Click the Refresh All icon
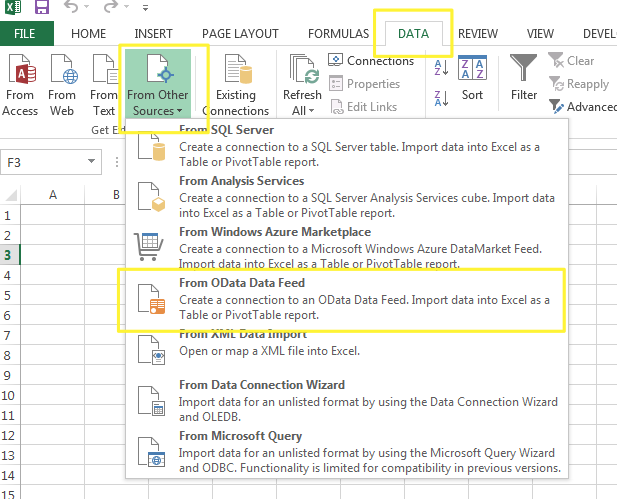This screenshot has height=499, width=617. click(303, 70)
